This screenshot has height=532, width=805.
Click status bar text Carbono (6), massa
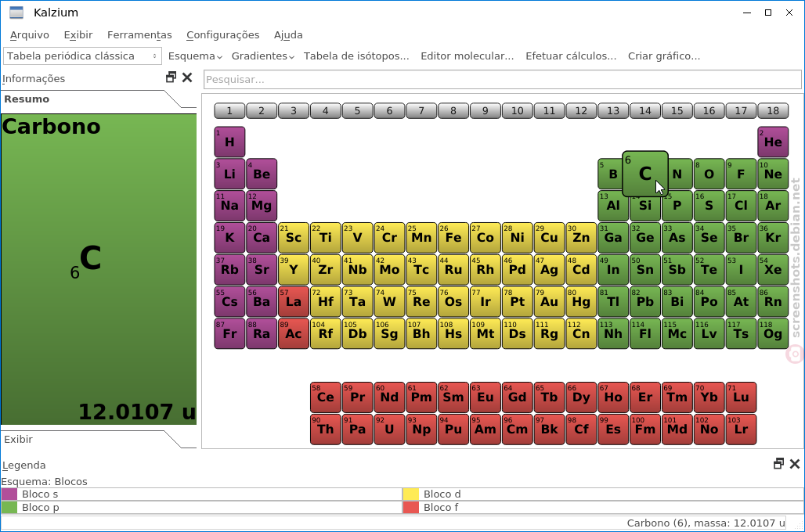coord(706,523)
